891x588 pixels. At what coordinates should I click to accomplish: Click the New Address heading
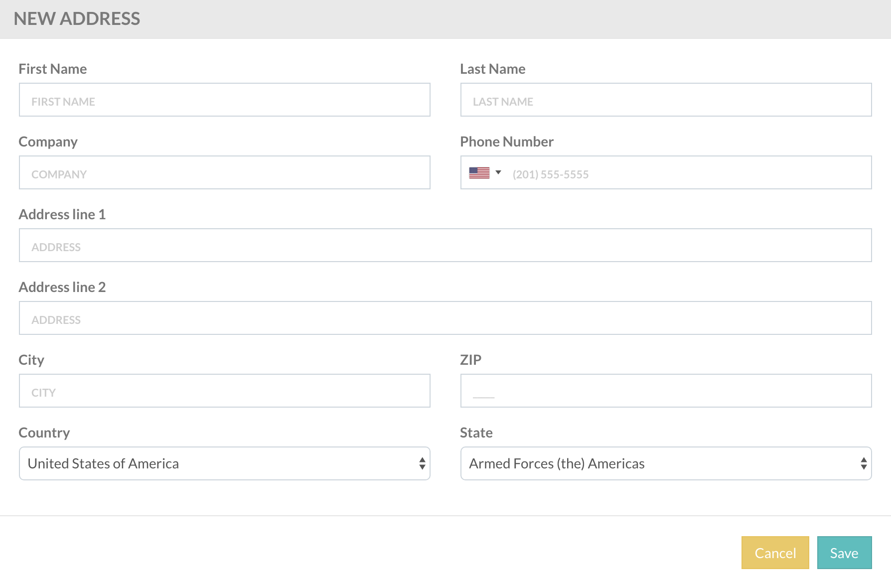tap(77, 19)
